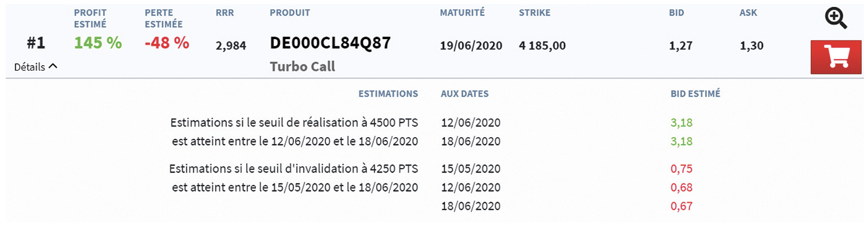The width and height of the screenshot is (868, 227).
Task: Click the PROFIT ESTIMÉ column header
Action: pyautogui.click(x=91, y=19)
